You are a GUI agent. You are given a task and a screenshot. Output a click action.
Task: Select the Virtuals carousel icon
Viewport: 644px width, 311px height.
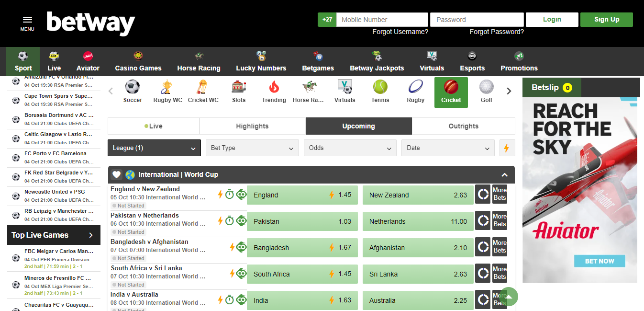point(344,87)
